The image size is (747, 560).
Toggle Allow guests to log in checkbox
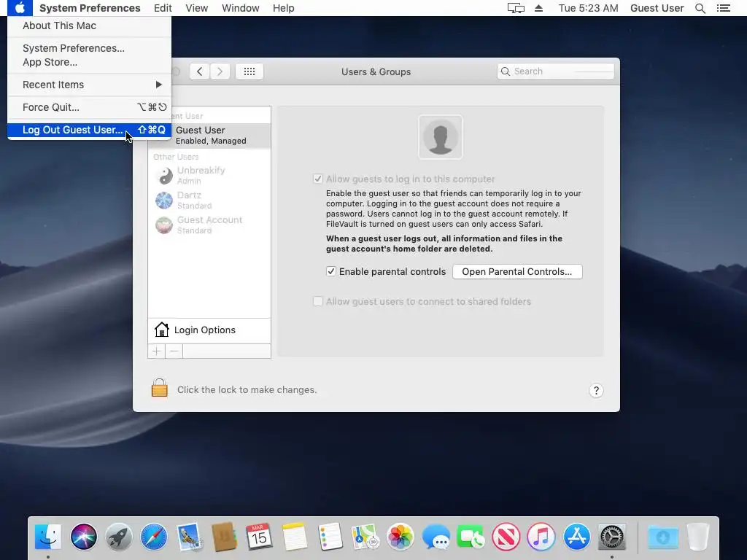click(x=318, y=179)
